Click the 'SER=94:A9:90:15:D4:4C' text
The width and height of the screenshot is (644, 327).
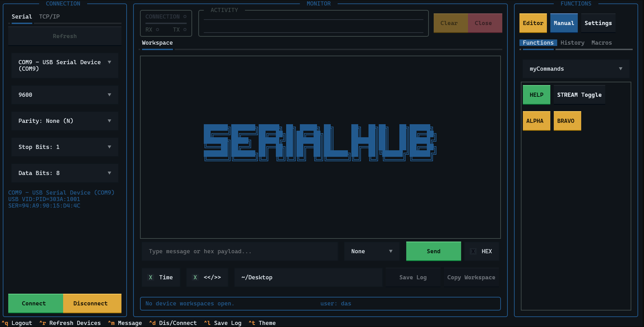tap(44, 206)
